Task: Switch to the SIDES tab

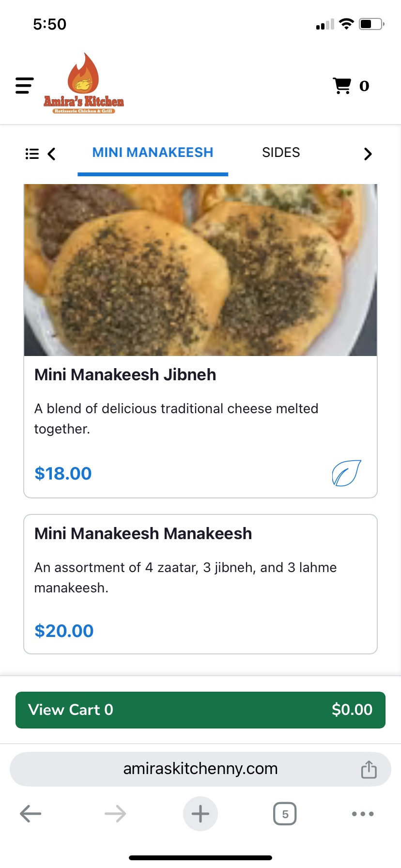Action: [x=281, y=153]
